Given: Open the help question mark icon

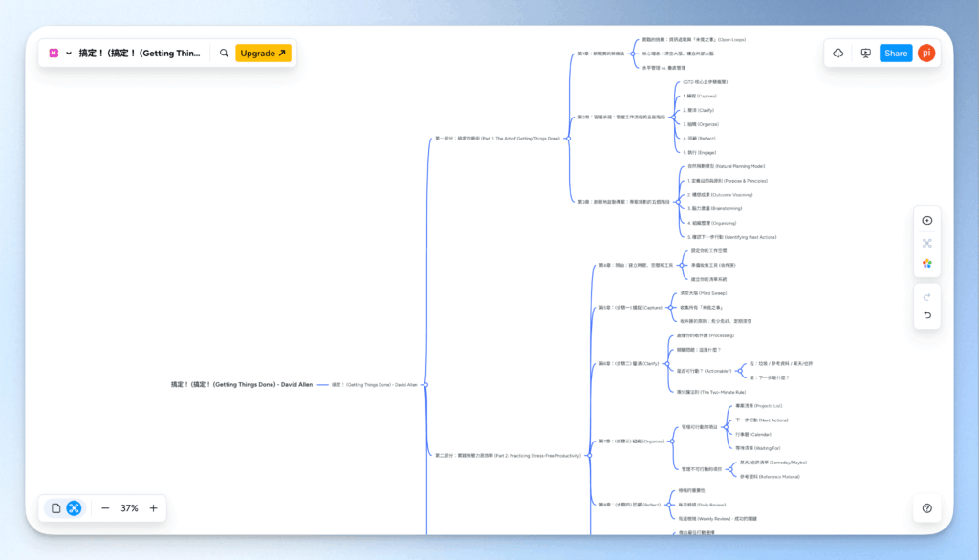Looking at the screenshot, I should [x=926, y=508].
